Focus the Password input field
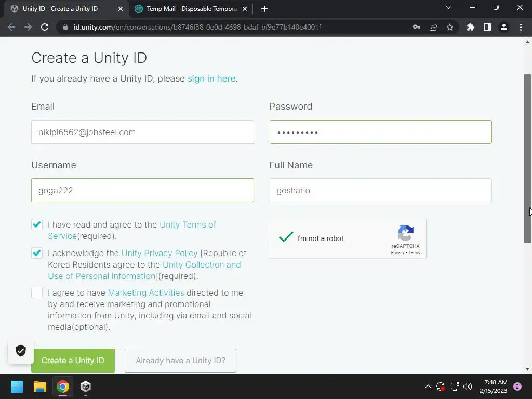Screen dimensions: 532x399 (381, 132)
